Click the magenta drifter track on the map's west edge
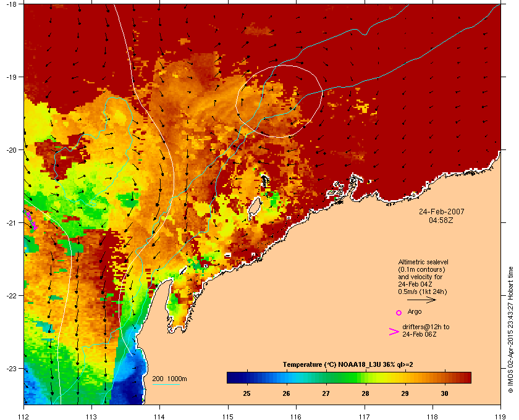Screen dimensions: 519x420 (30, 220)
